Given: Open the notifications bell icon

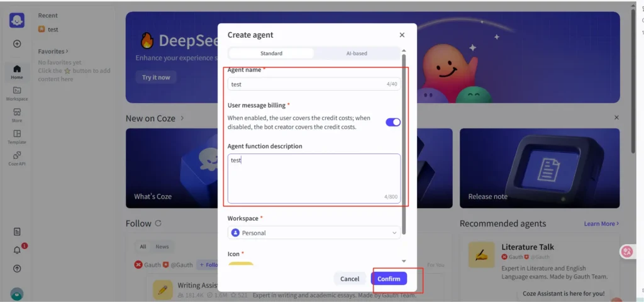Looking at the screenshot, I should pos(17,250).
